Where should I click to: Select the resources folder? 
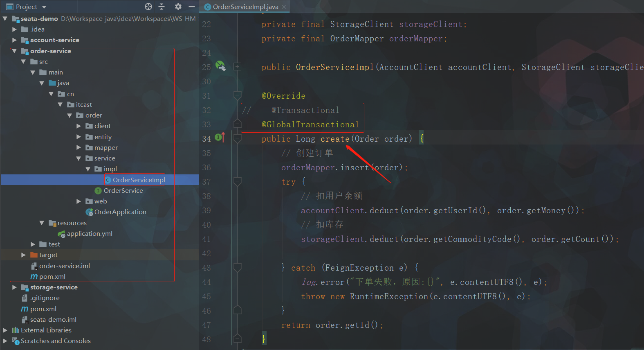(72, 223)
